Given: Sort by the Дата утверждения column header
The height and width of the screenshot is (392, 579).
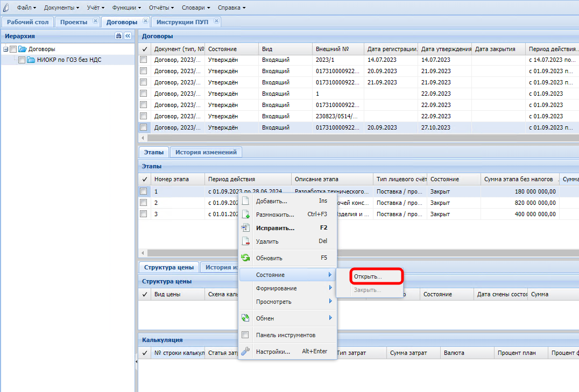Looking at the screenshot, I should (x=445, y=49).
